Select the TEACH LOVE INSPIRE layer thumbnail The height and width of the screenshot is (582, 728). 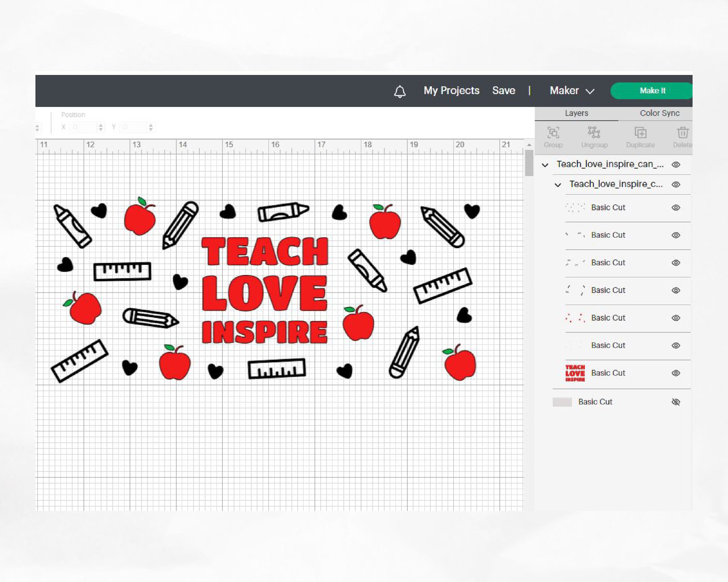(575, 373)
